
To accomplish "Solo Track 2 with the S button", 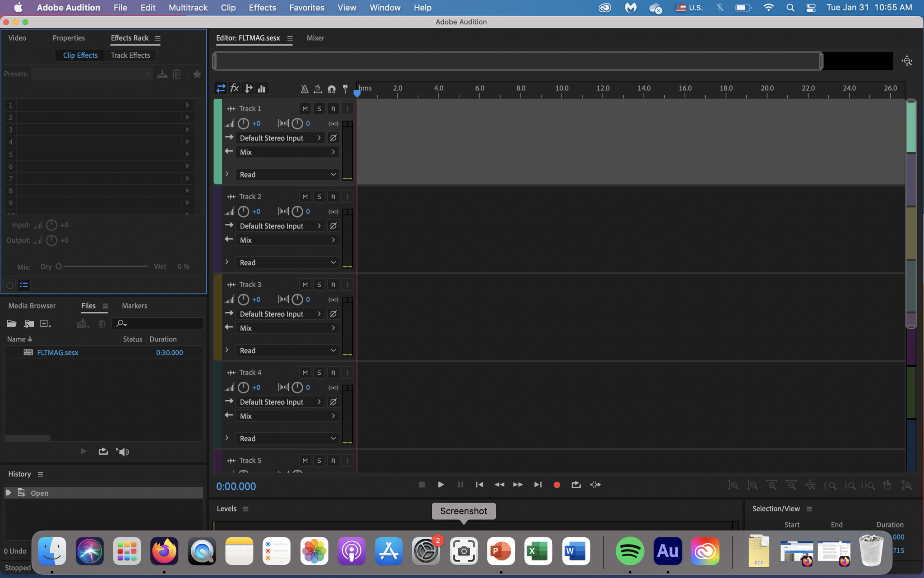I will (x=319, y=196).
